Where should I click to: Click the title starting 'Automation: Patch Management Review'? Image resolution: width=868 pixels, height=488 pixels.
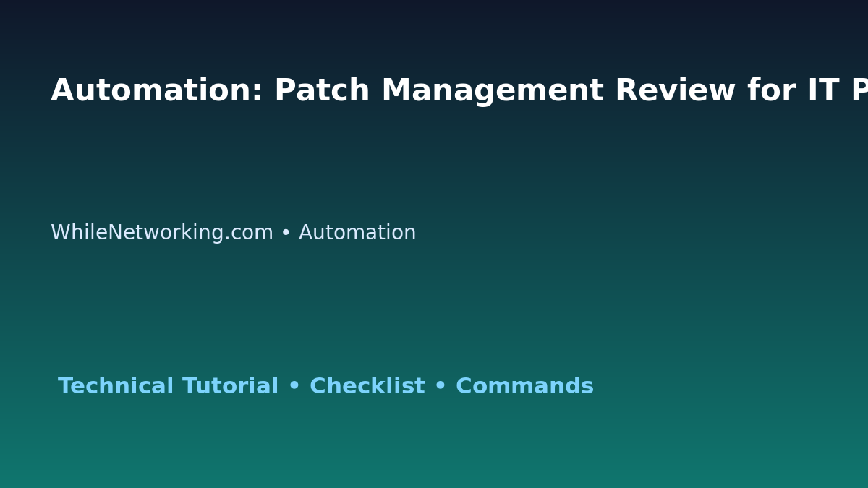click(x=459, y=92)
